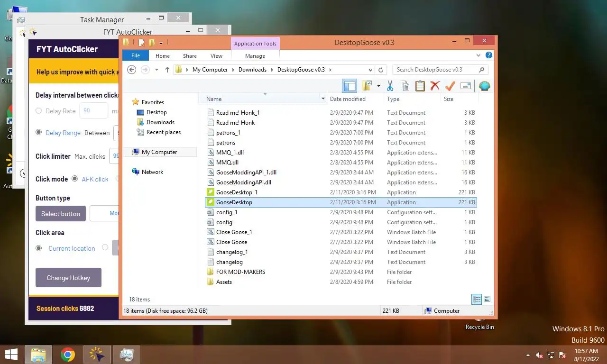
Task: Expand the chevron after Downloads in address bar
Action: [x=272, y=70]
